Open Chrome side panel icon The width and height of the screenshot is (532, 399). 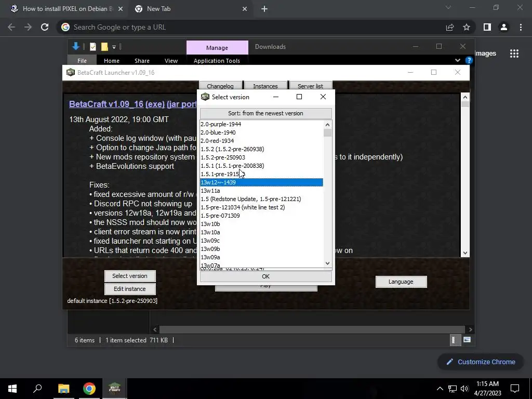click(487, 27)
